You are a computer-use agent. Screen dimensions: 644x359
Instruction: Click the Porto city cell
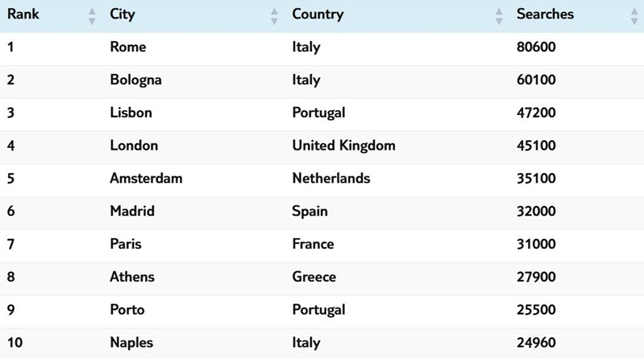click(x=127, y=310)
